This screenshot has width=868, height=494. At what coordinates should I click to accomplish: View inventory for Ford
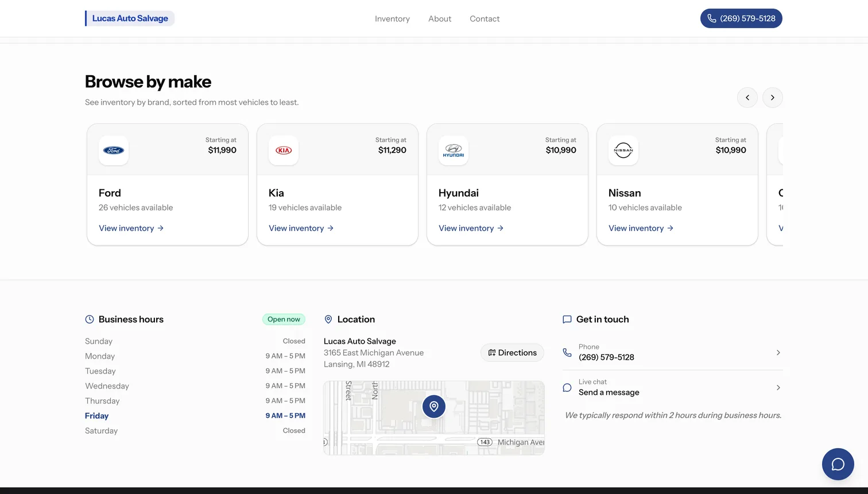pos(131,228)
